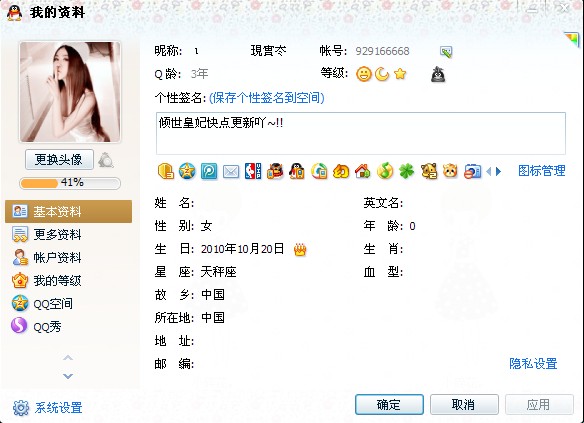Image resolution: width=584 pixels, height=423 pixels.
Task: Click the edit nickname icon beside account number
Action: pos(446,52)
